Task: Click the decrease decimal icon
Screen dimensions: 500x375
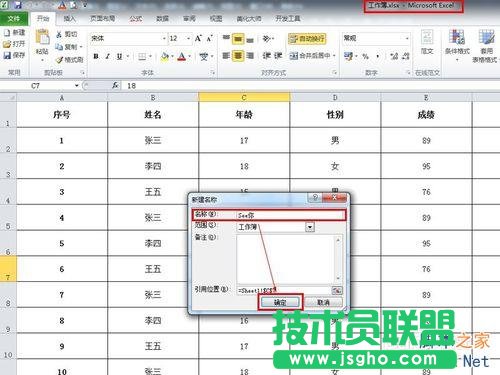Action: point(406,56)
